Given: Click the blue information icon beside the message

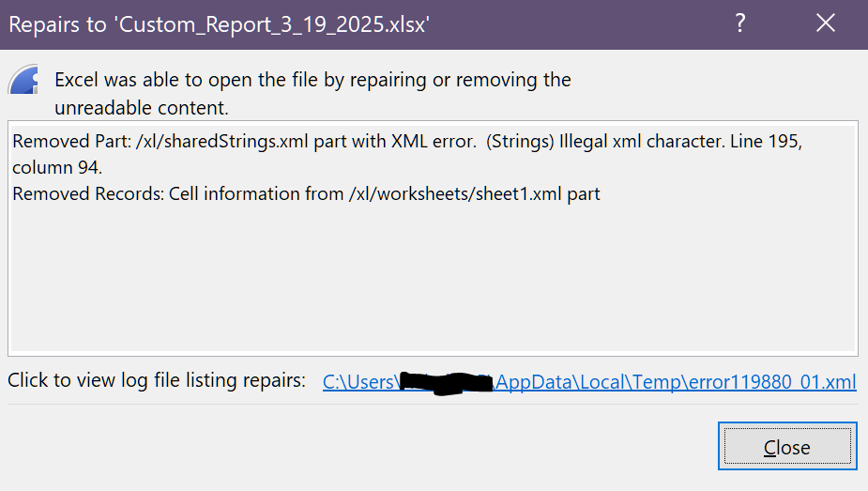Looking at the screenshot, I should click(23, 79).
